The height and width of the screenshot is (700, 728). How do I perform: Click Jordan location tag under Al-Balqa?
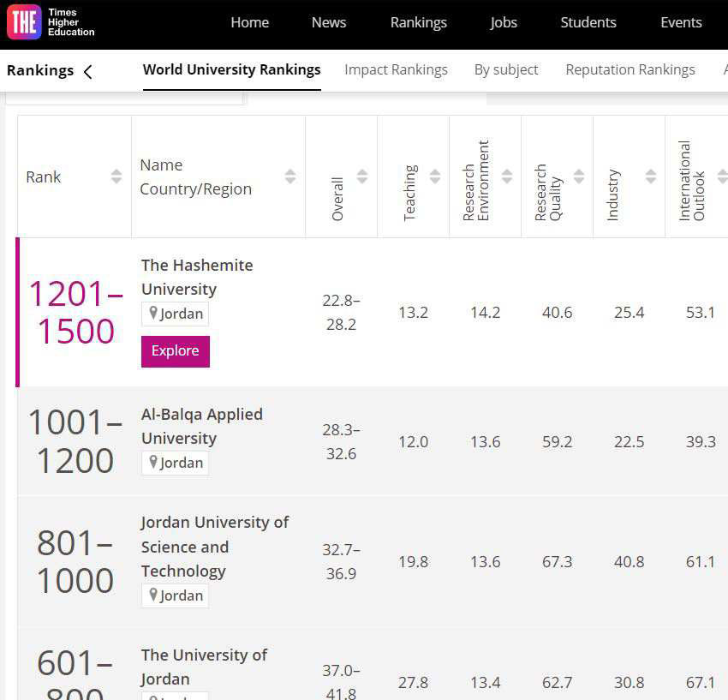[x=176, y=463]
